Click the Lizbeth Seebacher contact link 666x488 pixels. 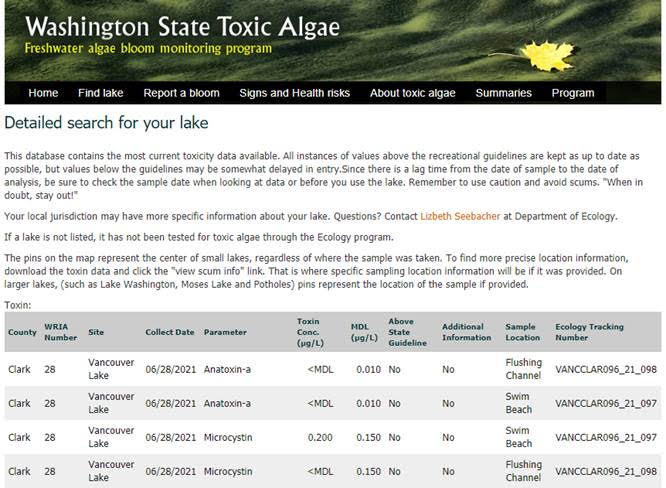(460, 216)
